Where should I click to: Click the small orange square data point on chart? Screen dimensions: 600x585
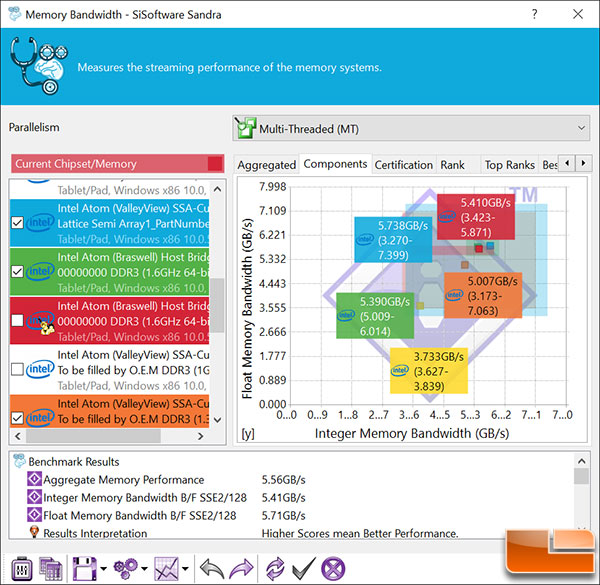click(465, 265)
